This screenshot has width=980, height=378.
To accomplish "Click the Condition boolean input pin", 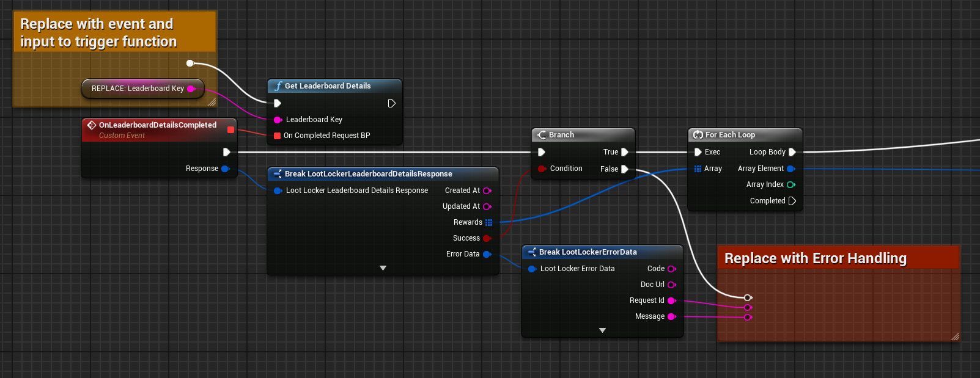I will click(x=542, y=169).
